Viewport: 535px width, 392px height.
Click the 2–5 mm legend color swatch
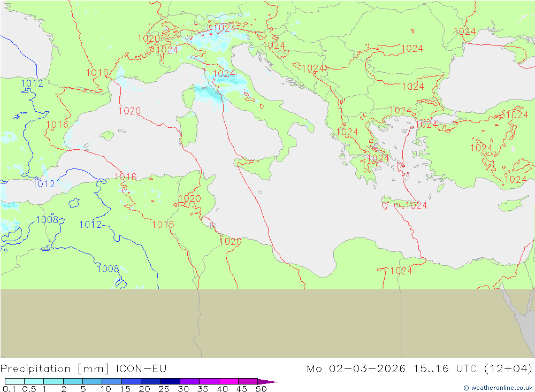tap(73, 381)
